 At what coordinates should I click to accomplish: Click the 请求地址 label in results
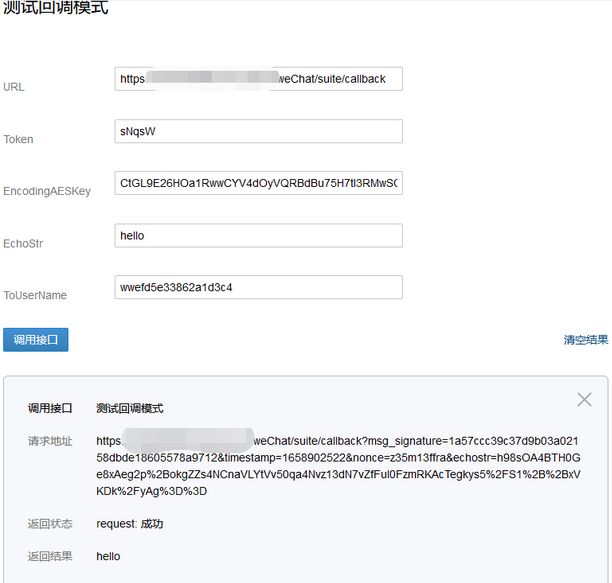pyautogui.click(x=50, y=441)
